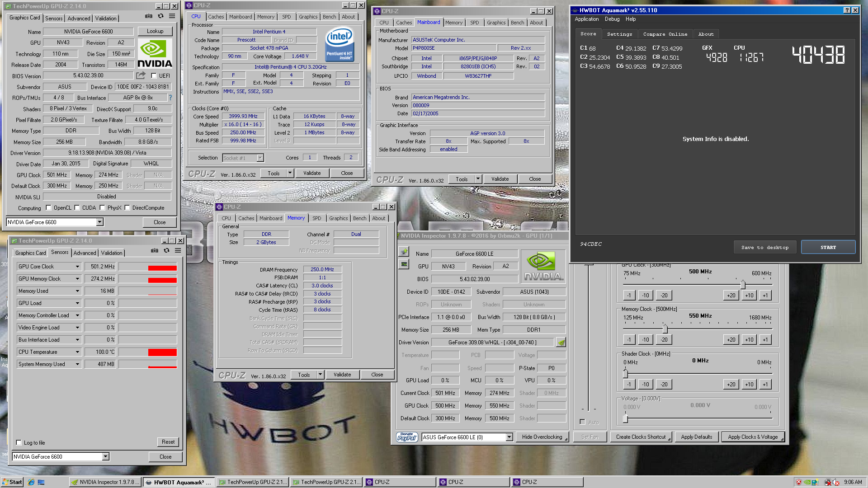Viewport: 868px width, 488px height.
Task: Open Caches tab in CPU-Z CPU window
Action: pos(216,17)
